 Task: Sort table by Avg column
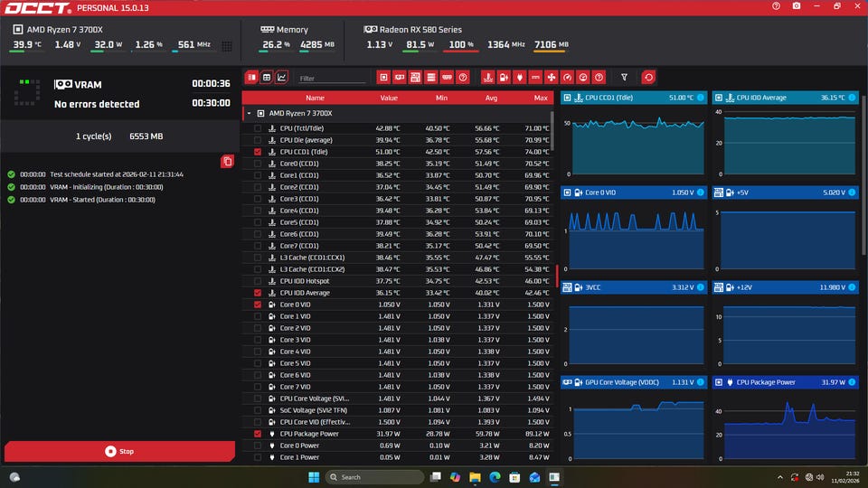491,98
